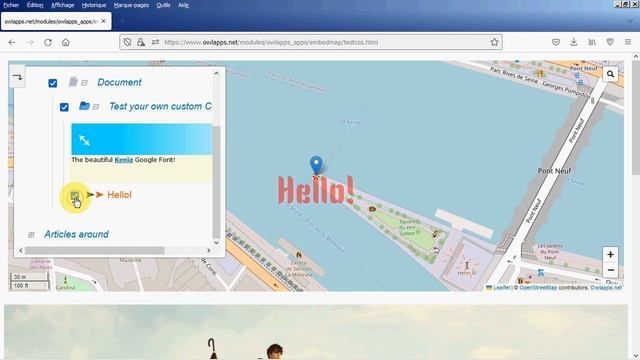Click the permissions icon next to the padlock
The image size is (640, 360).
[155, 42]
